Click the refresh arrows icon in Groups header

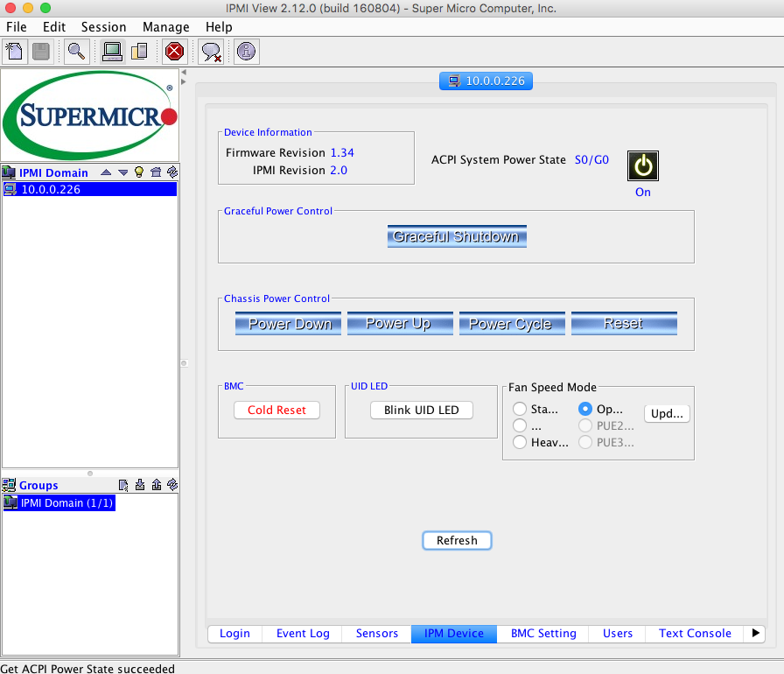172,485
